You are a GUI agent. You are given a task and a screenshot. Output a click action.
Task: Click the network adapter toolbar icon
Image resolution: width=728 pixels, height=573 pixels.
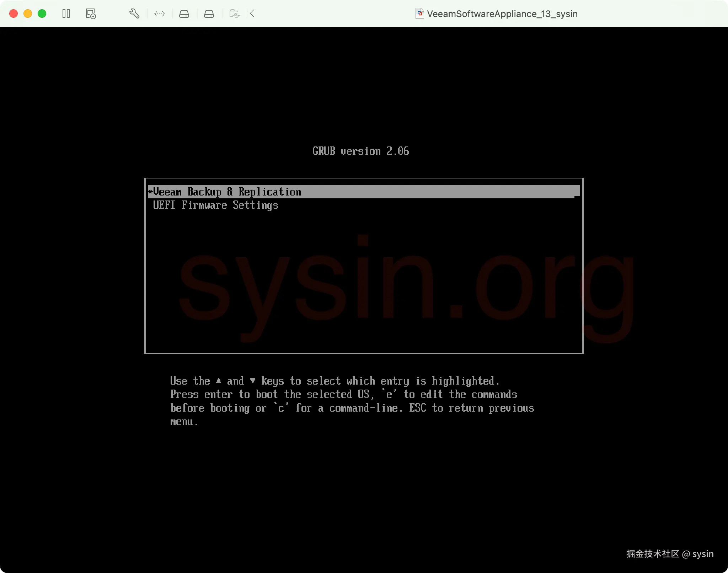point(160,14)
